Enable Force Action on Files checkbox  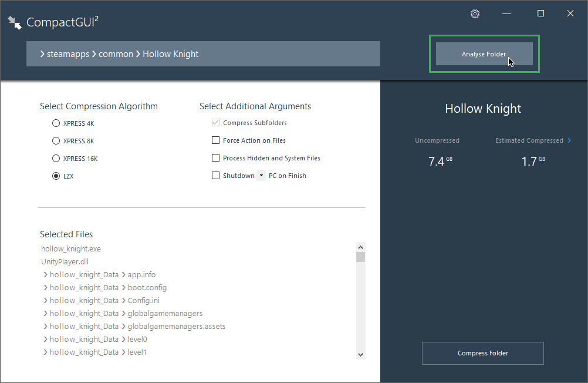(215, 140)
